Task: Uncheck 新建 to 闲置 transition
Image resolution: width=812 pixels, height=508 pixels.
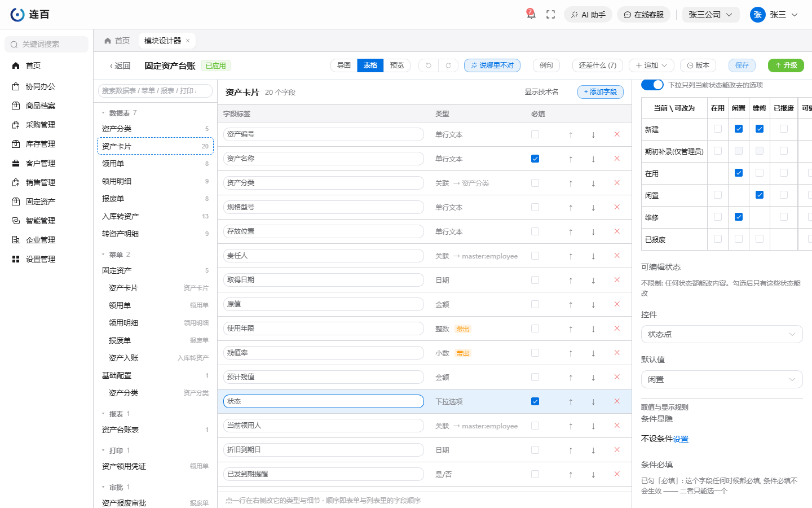Action: [739, 129]
